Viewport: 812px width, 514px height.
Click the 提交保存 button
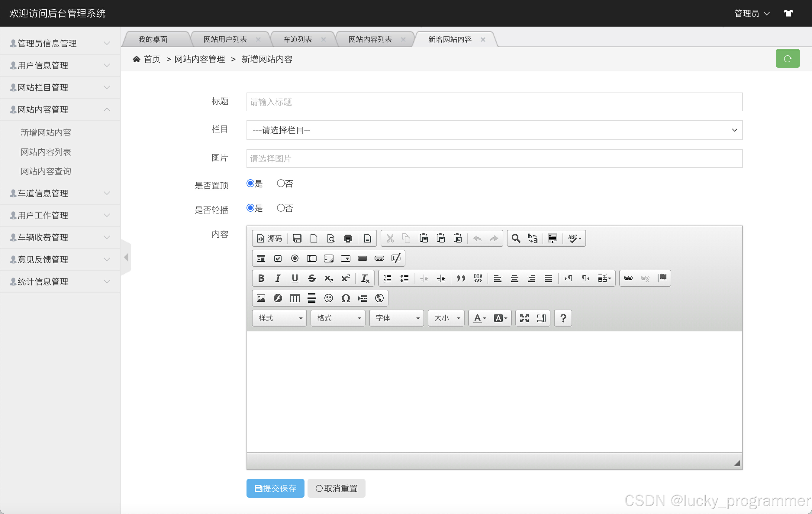coord(275,488)
